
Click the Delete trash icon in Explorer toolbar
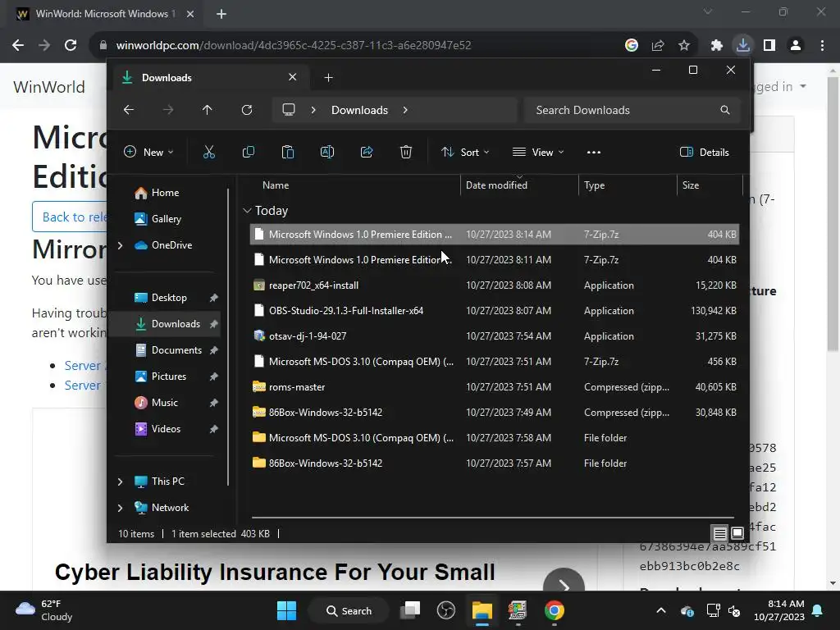pyautogui.click(x=406, y=152)
